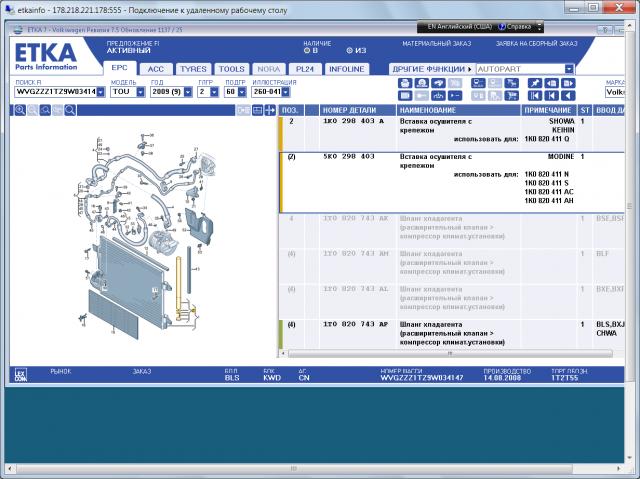Click the MODINE remark text

[561, 157]
